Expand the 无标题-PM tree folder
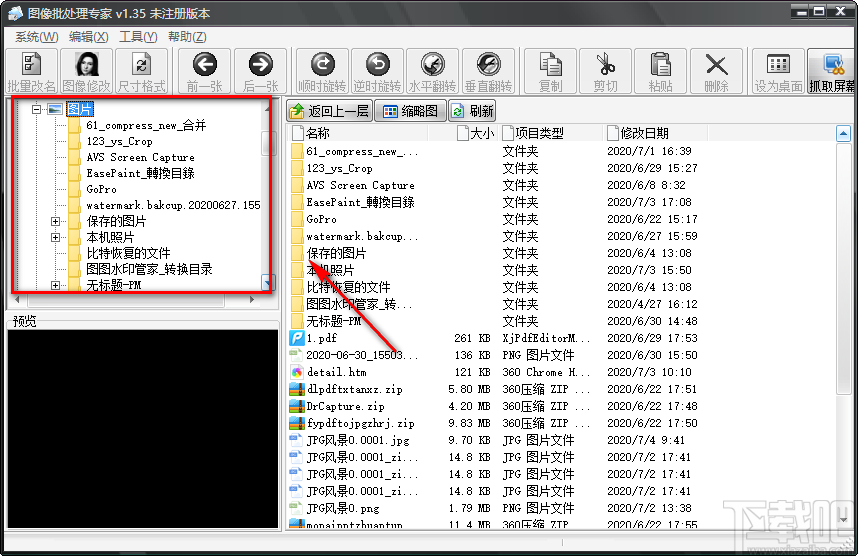This screenshot has width=858, height=556. [55, 285]
